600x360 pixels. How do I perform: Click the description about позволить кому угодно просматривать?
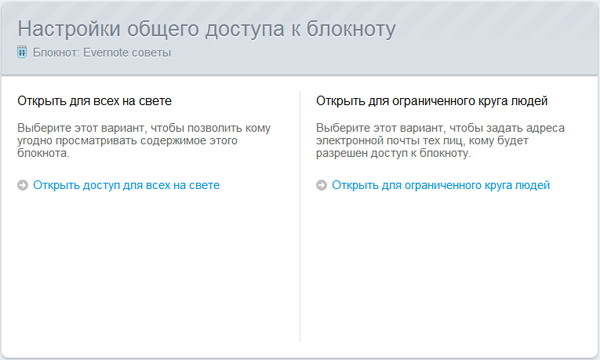[144, 140]
